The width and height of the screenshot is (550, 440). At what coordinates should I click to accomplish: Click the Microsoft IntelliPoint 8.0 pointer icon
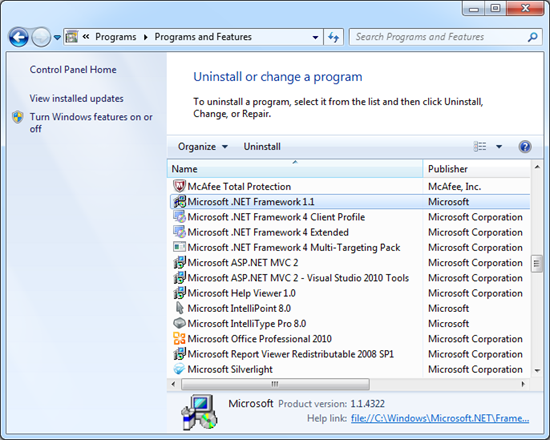tap(179, 308)
